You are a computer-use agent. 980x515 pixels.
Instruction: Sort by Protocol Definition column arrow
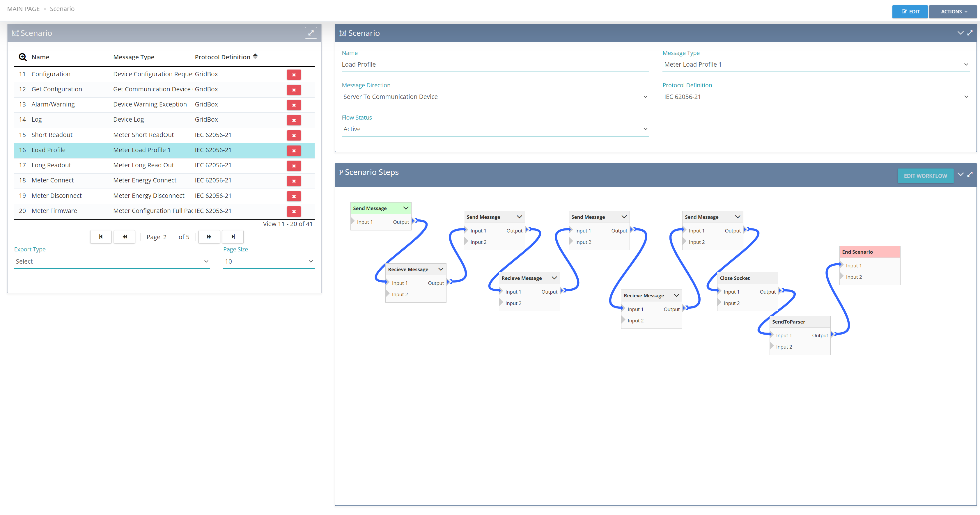(x=255, y=56)
